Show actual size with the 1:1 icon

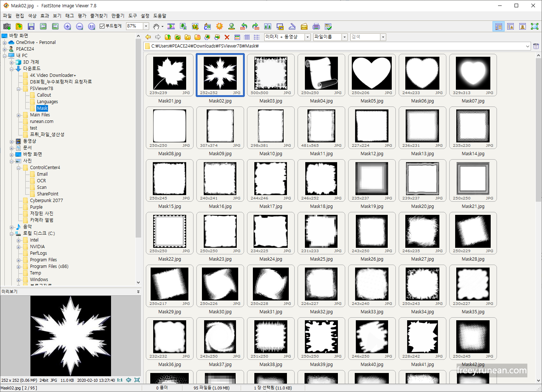click(92, 26)
